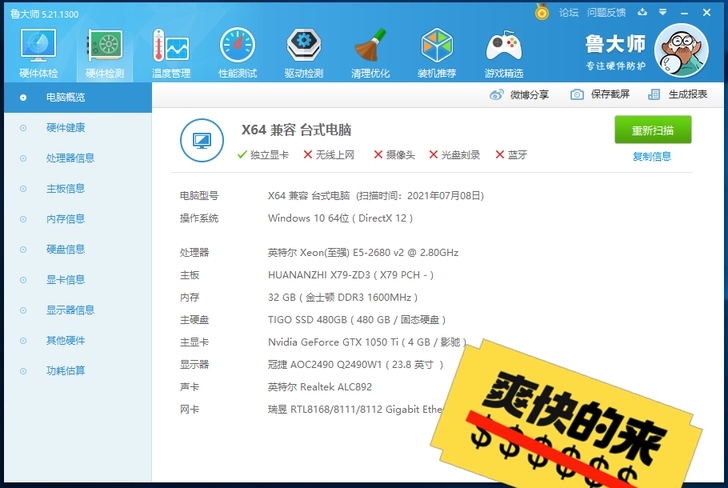Viewport: 728px width, 488px height.
Task: Click green 重新扫描 rescan button
Action: tap(653, 130)
